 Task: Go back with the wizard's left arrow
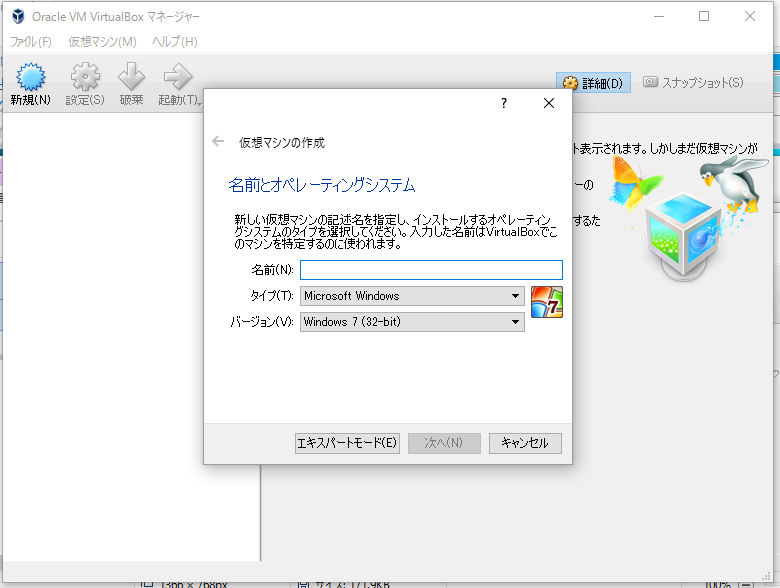pyautogui.click(x=218, y=142)
